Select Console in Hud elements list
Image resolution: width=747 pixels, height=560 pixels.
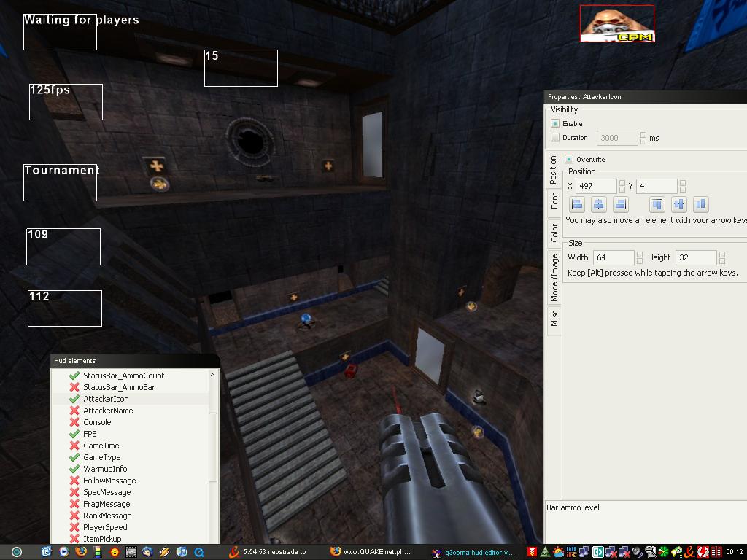tap(97, 422)
